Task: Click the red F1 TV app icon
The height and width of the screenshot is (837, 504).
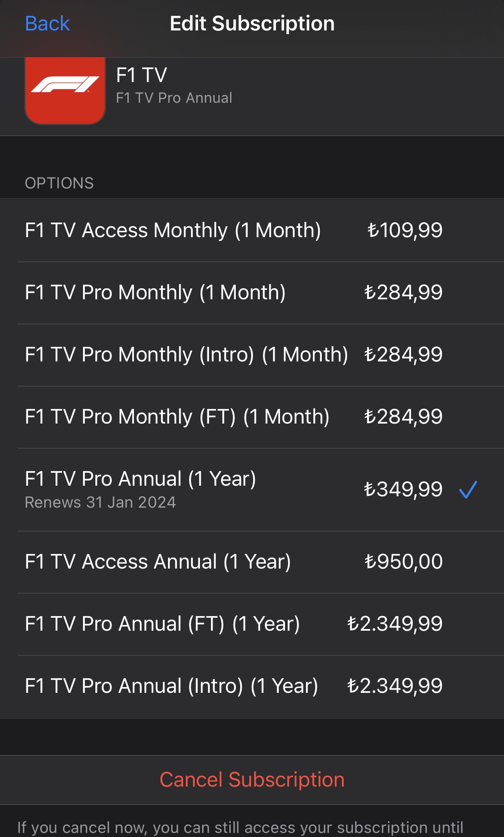Action: tap(65, 89)
